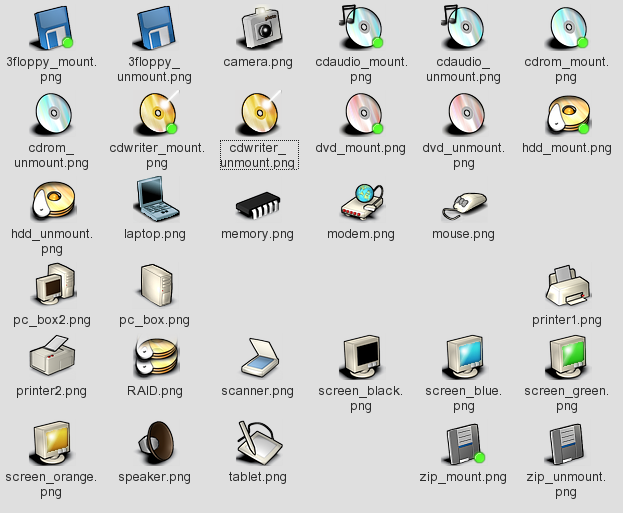623x513 pixels.
Task: Select the scanner.png scanner icon
Action: click(x=260, y=356)
